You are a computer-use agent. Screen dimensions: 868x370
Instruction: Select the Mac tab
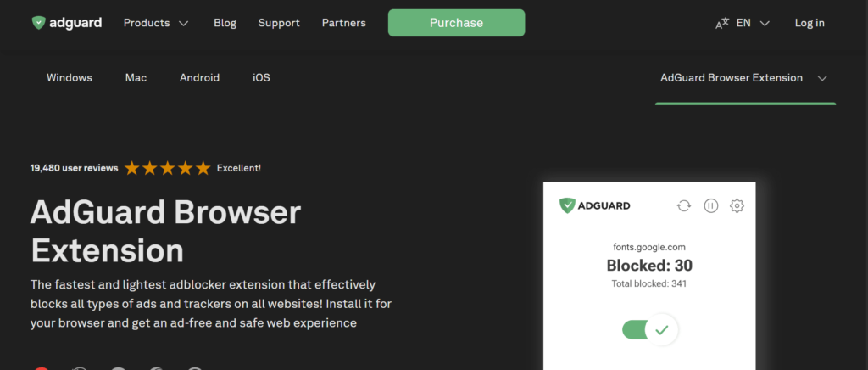click(x=136, y=78)
